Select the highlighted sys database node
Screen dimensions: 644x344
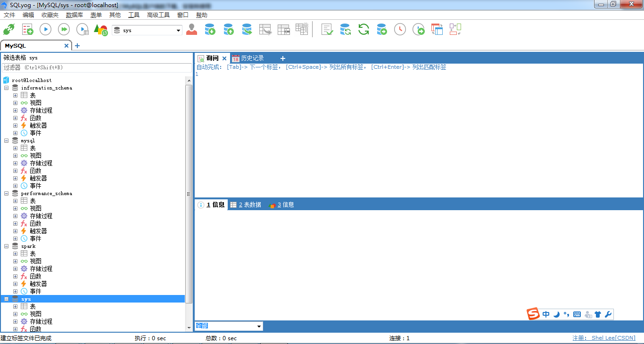26,299
